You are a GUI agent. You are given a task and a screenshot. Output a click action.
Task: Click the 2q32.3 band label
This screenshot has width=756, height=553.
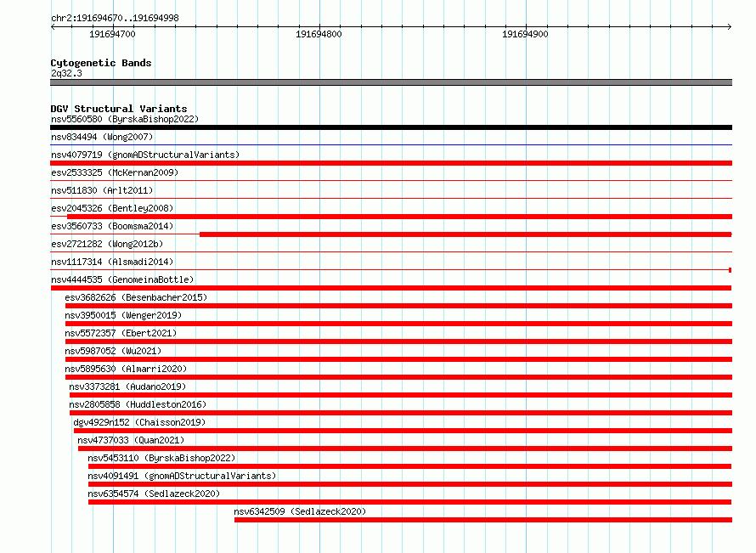pos(66,73)
